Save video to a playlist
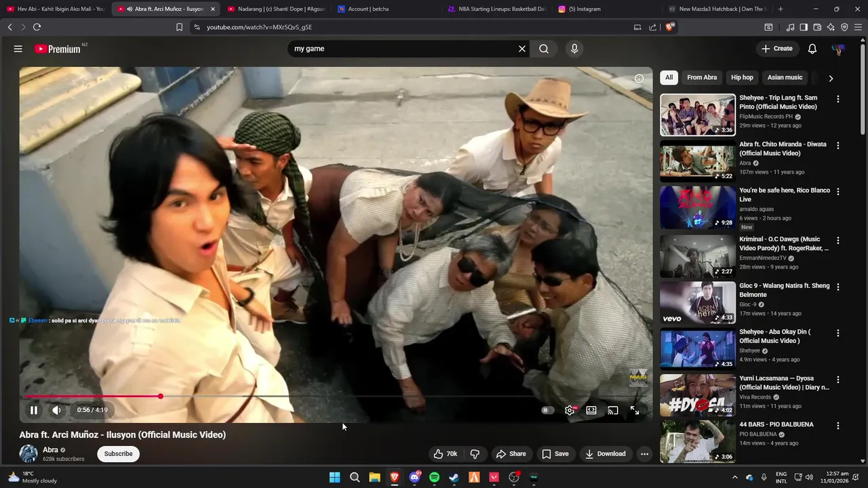This screenshot has width=868, height=488. pos(555,454)
